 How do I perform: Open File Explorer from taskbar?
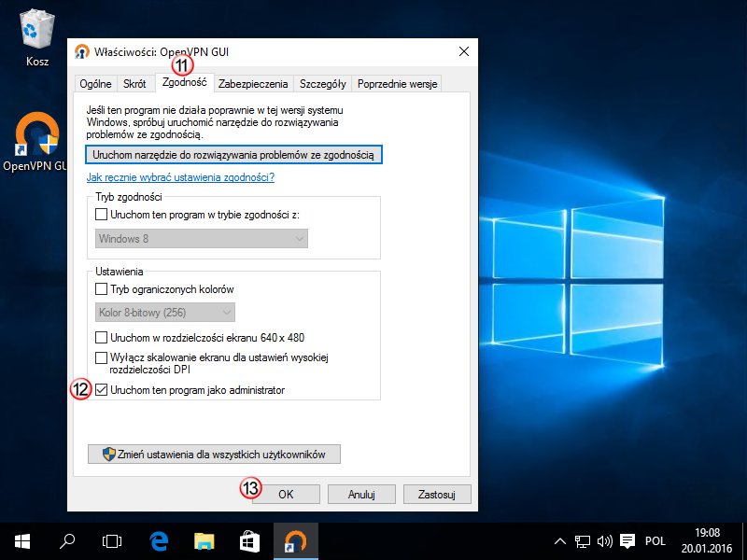[204, 541]
